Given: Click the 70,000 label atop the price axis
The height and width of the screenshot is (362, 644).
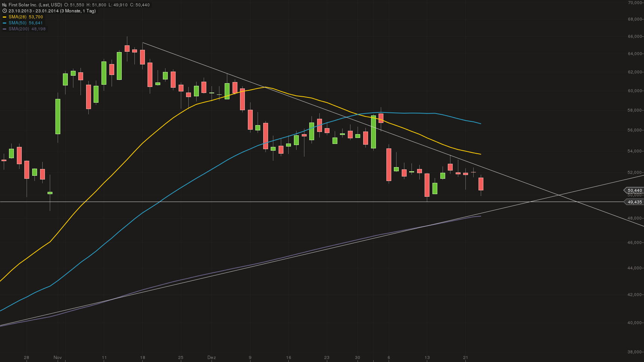Looking at the screenshot, I should 636,3.
